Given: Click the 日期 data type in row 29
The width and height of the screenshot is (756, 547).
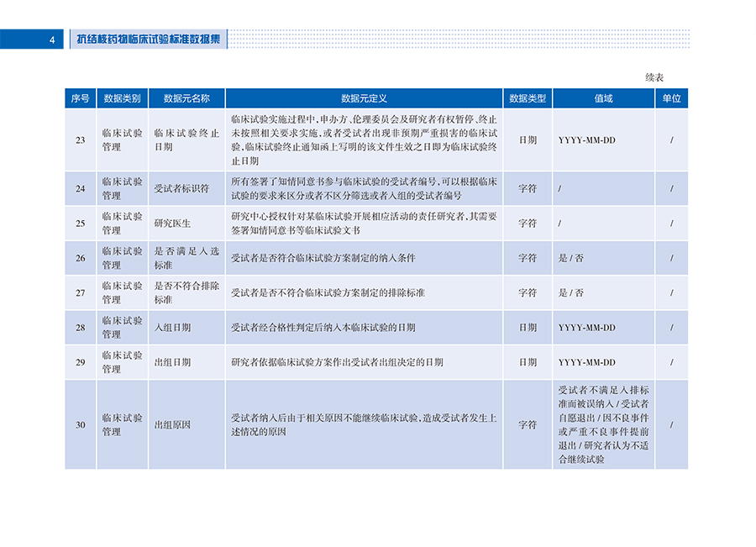Looking at the screenshot, I should click(528, 363).
